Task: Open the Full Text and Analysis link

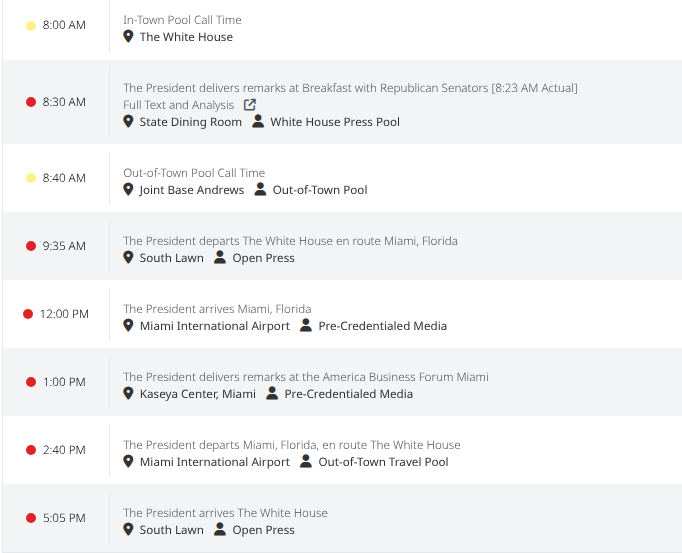Action: [x=178, y=105]
